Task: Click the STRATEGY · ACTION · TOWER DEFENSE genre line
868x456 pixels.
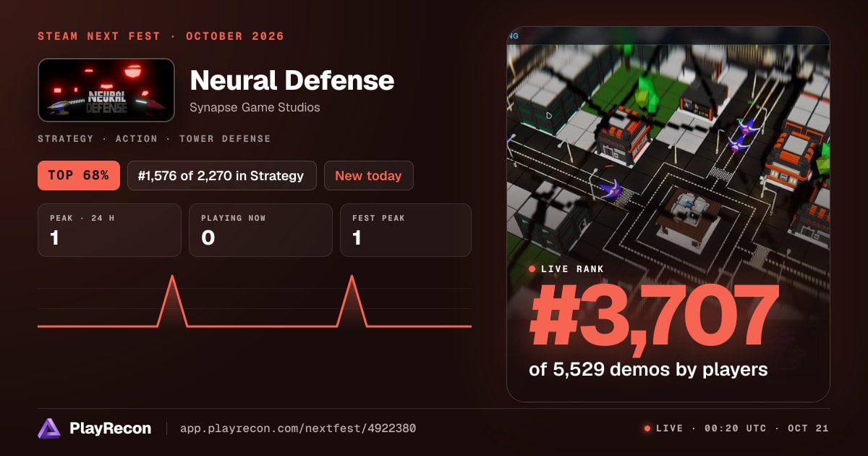Action: tap(154, 138)
